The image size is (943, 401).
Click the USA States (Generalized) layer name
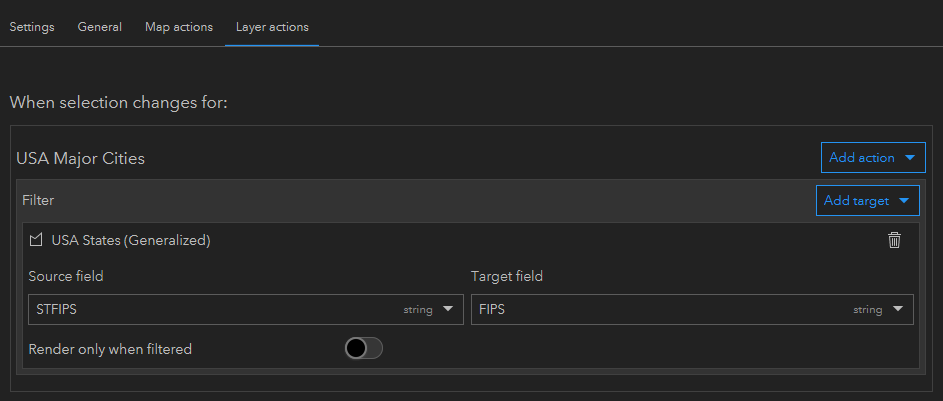(x=131, y=240)
